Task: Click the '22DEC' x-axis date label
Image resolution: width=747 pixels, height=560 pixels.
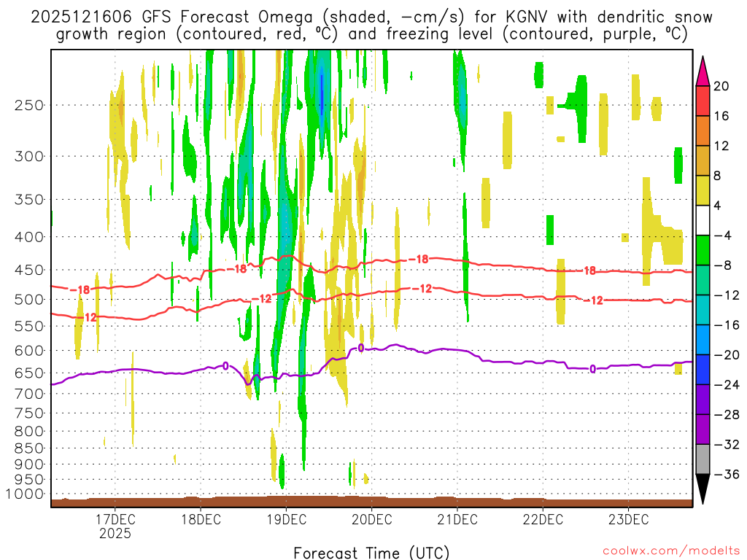Action: point(543,519)
